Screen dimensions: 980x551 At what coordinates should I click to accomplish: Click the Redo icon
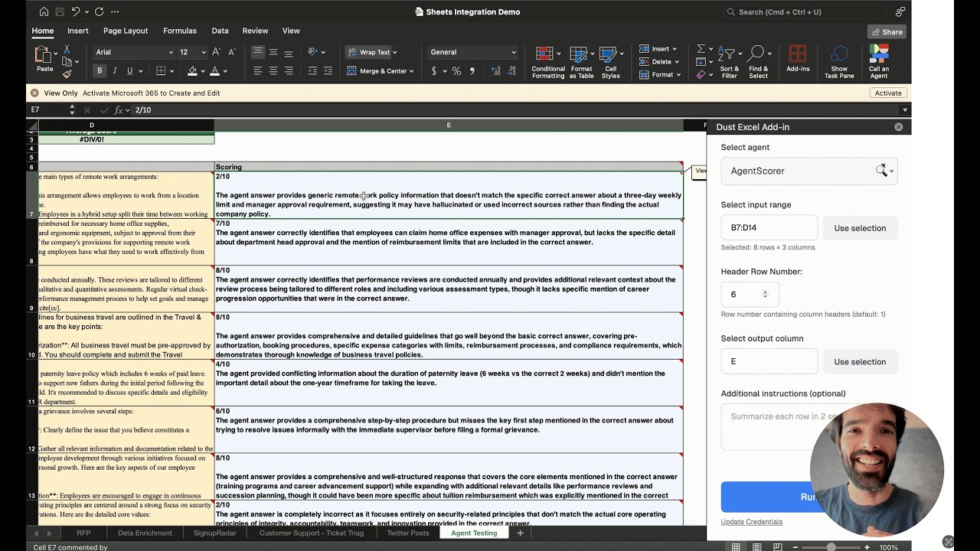(100, 11)
